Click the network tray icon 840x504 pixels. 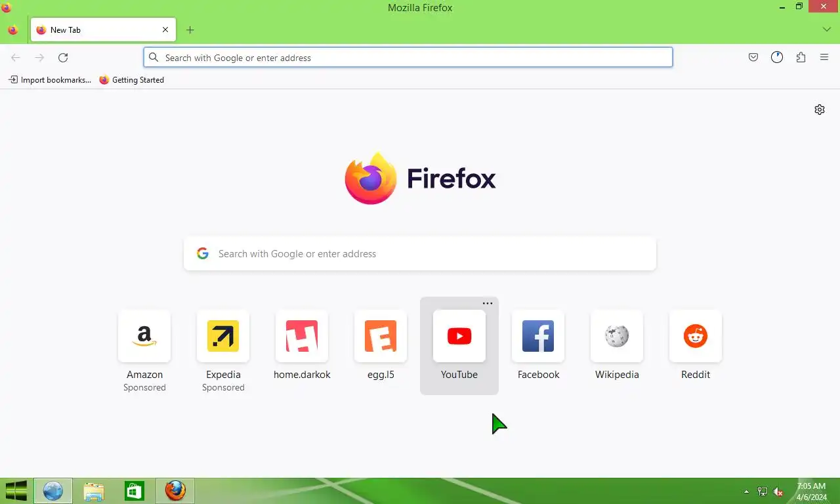click(x=763, y=492)
